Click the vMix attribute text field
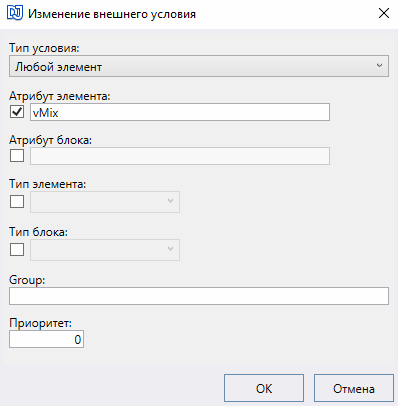 click(x=180, y=112)
